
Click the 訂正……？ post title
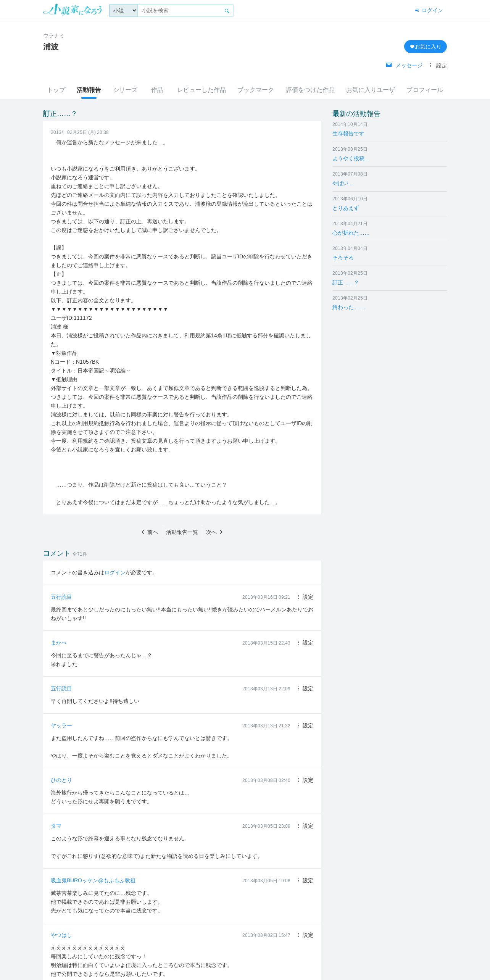coord(60,114)
